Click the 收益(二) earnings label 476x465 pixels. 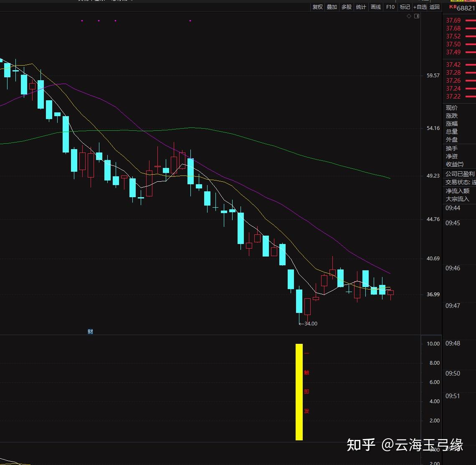pyautogui.click(x=454, y=164)
